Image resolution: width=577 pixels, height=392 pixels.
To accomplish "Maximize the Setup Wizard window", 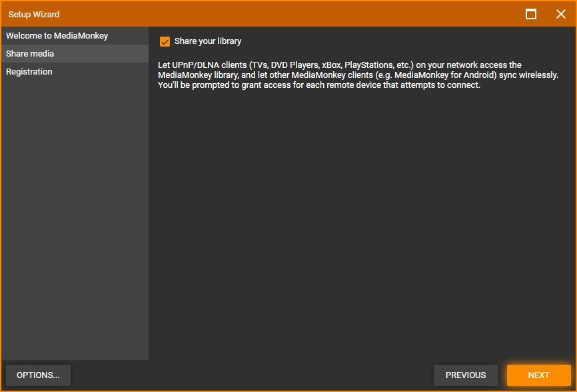I will [x=531, y=14].
